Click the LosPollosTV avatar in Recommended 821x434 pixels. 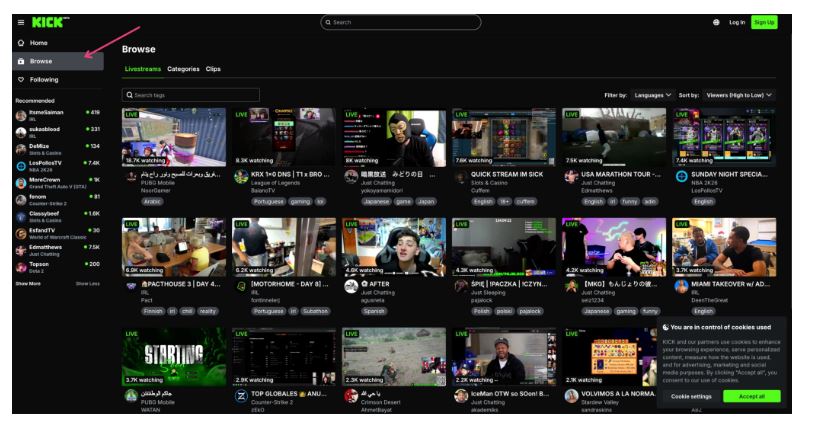point(21,166)
